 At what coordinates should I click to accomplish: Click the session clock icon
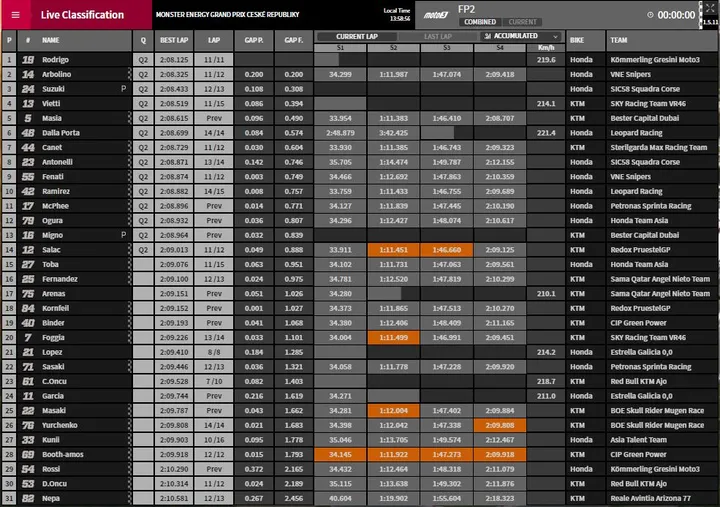tap(650, 15)
